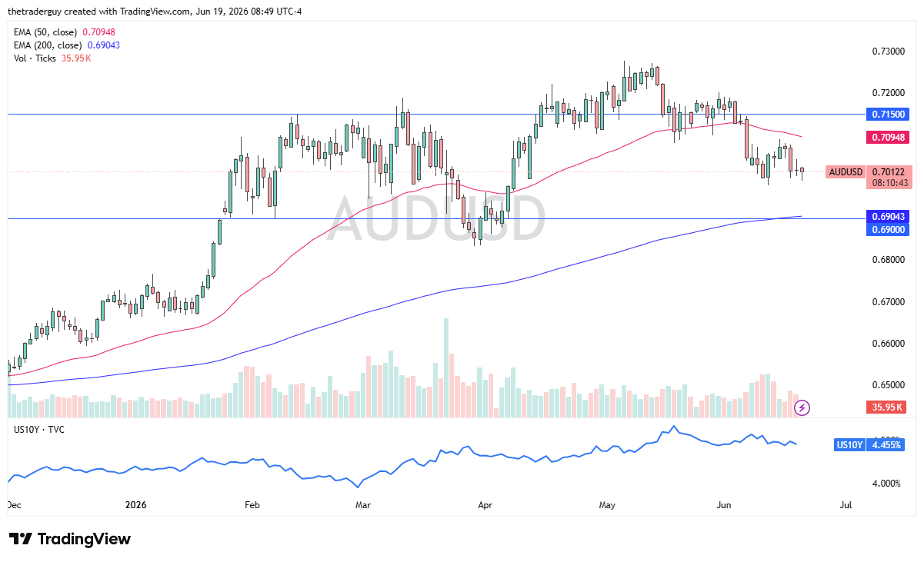Click the 08:10:43 countdown timer
Screen dimensions: 924x562
click(x=889, y=184)
